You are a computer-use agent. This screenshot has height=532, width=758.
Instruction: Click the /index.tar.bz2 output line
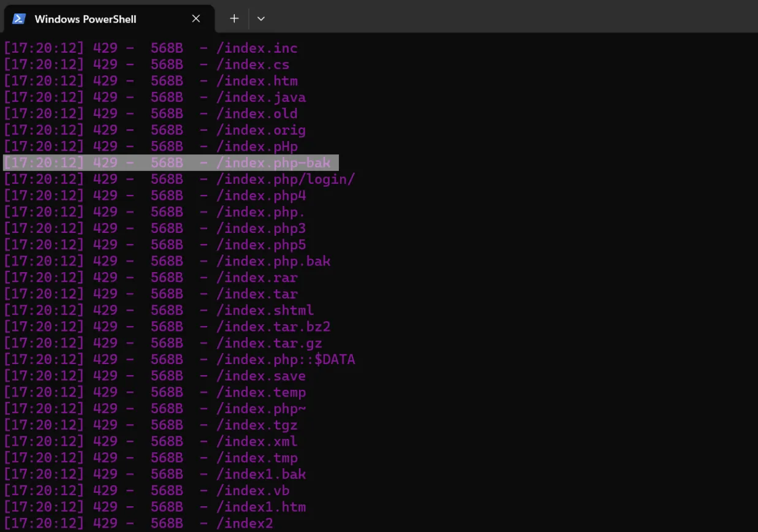pyautogui.click(x=167, y=327)
